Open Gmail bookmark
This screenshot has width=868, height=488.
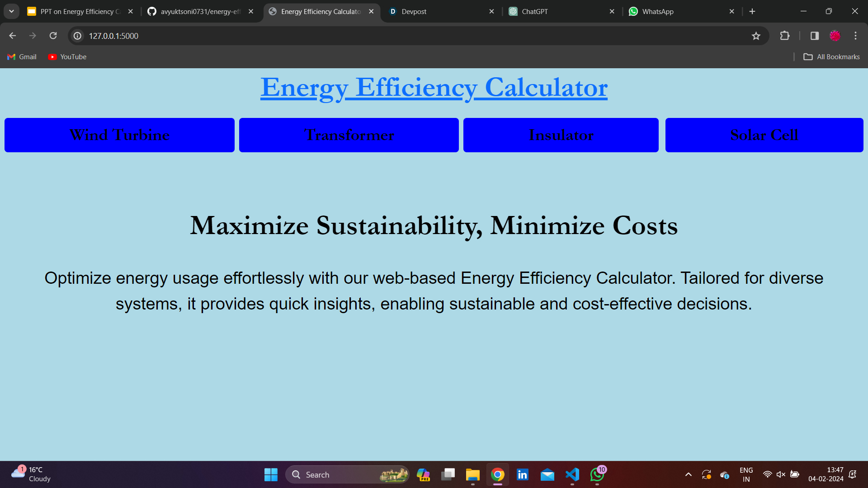[x=22, y=56]
